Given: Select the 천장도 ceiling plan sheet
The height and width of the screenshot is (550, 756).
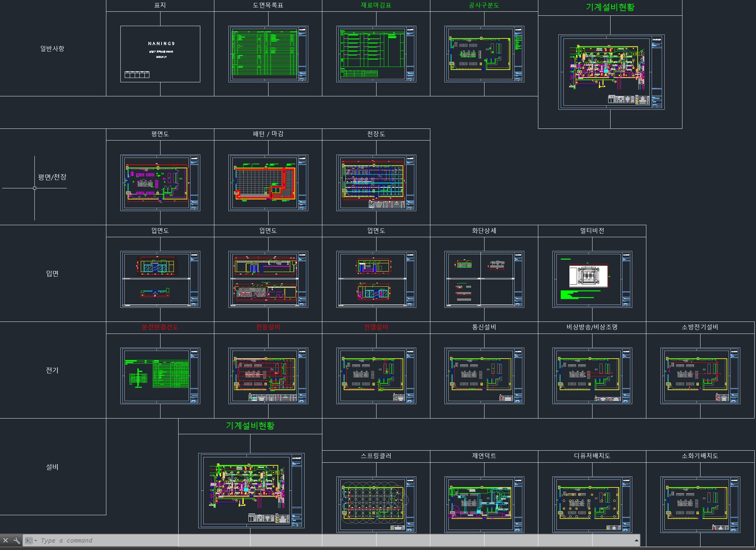Looking at the screenshot, I should coord(376,183).
